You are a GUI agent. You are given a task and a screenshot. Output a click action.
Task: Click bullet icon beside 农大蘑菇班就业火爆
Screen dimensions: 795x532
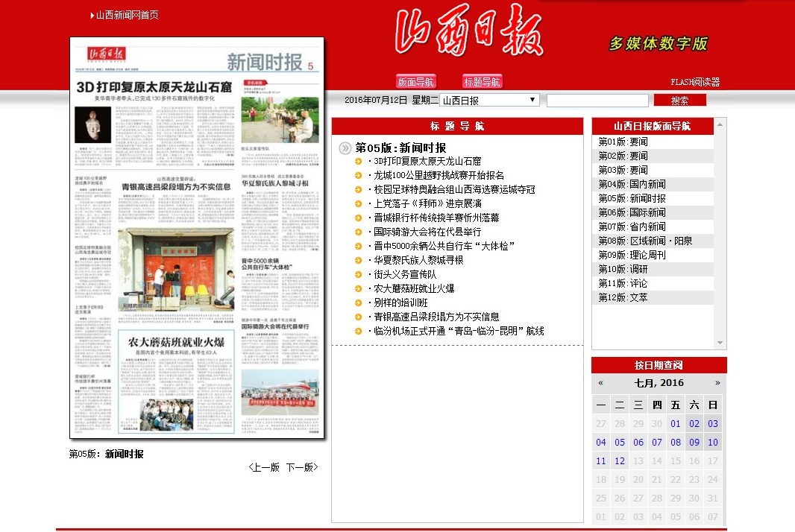359,289
